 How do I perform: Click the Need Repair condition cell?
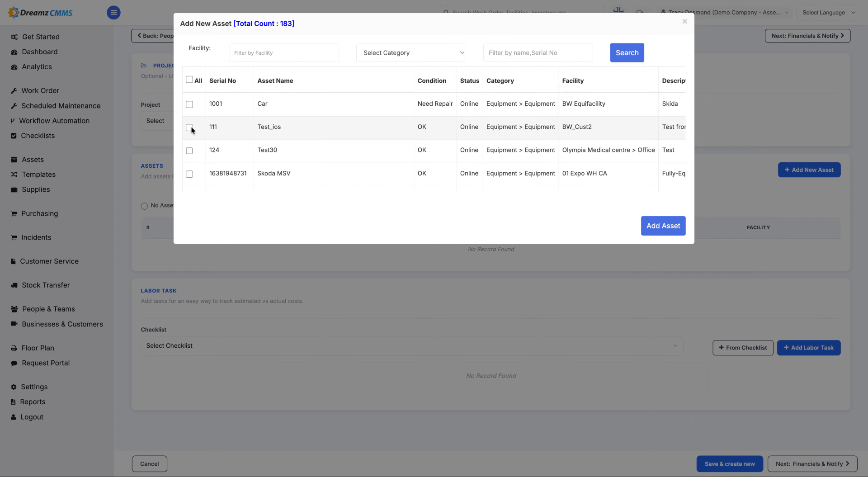[435, 104]
